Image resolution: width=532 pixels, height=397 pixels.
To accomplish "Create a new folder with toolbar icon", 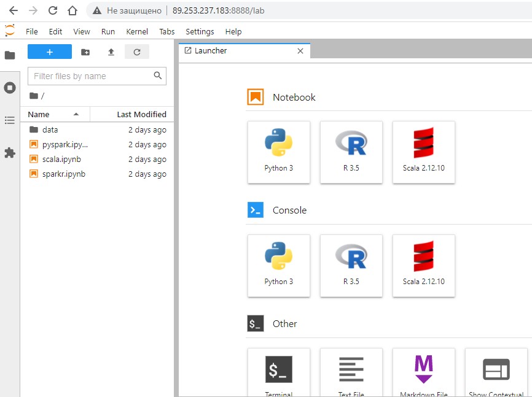I will 85,52.
